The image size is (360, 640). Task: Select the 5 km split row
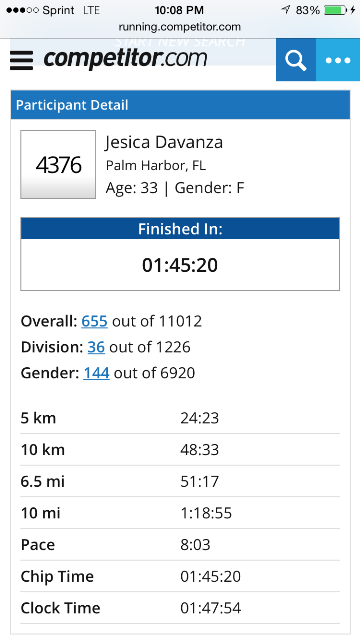coord(180,418)
